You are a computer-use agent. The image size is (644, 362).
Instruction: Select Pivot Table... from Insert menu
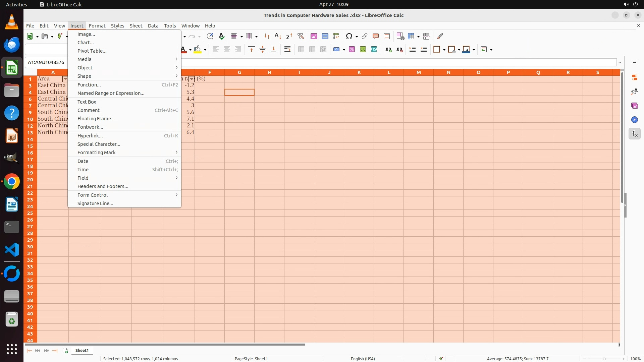92,51
